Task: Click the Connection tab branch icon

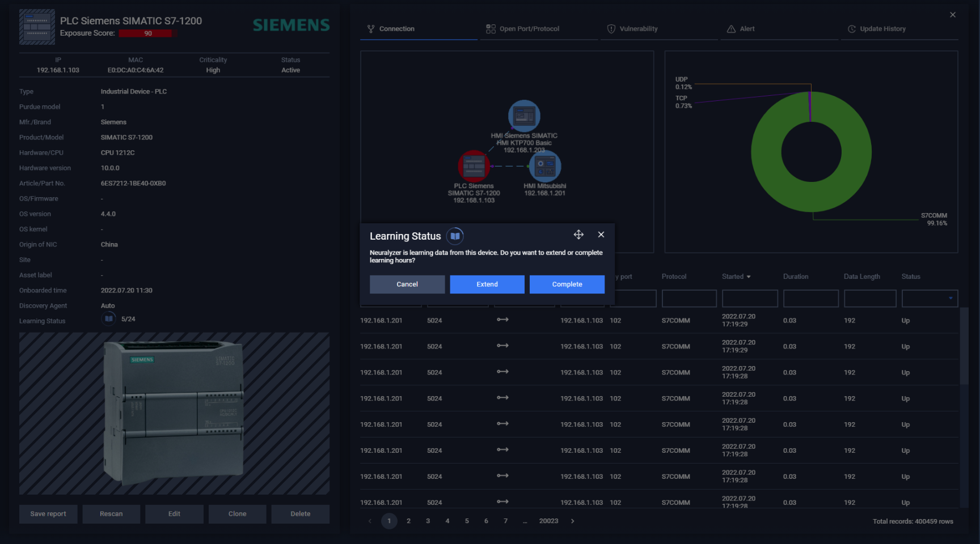Action: coord(371,29)
